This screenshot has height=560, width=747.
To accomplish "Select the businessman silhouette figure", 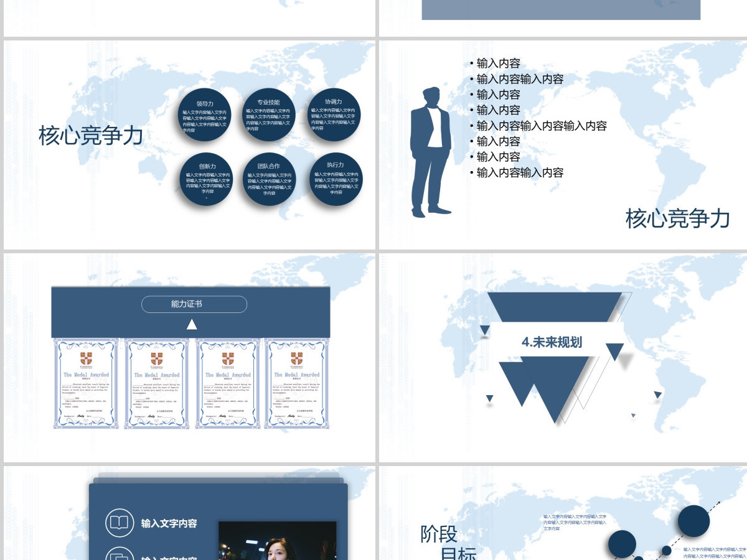I will [431, 152].
